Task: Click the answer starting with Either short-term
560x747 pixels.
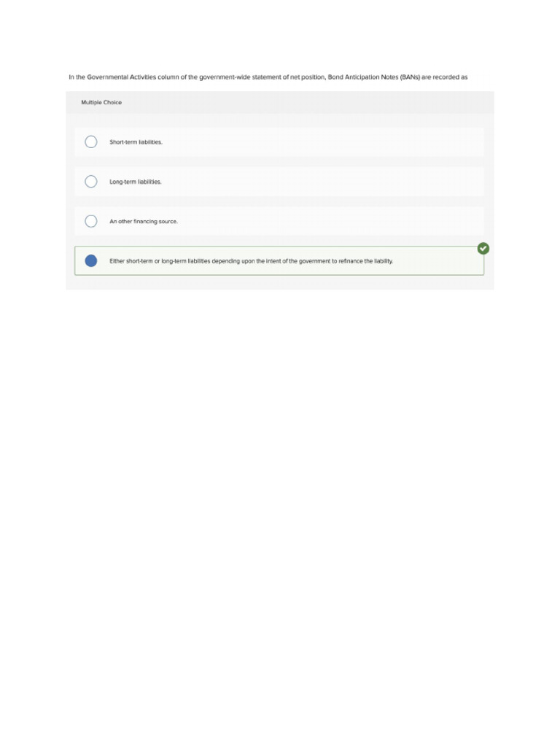Action: pyautogui.click(x=251, y=261)
